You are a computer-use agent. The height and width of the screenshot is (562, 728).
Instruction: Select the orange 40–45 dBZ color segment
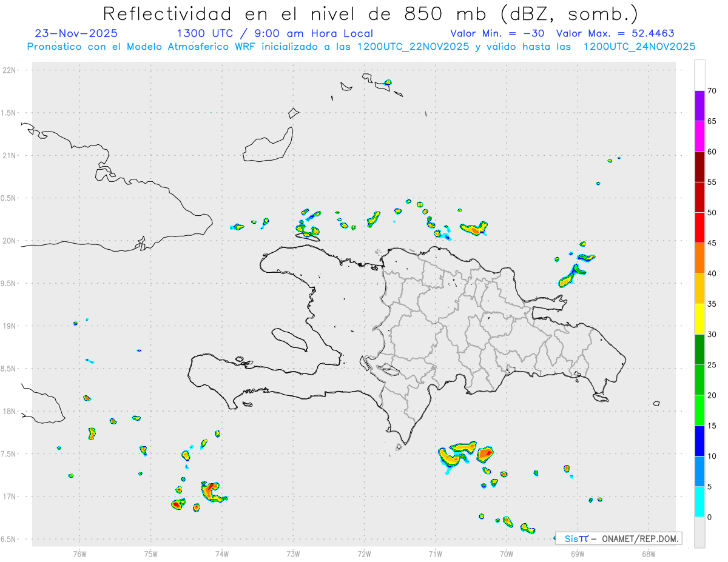pyautogui.click(x=699, y=258)
